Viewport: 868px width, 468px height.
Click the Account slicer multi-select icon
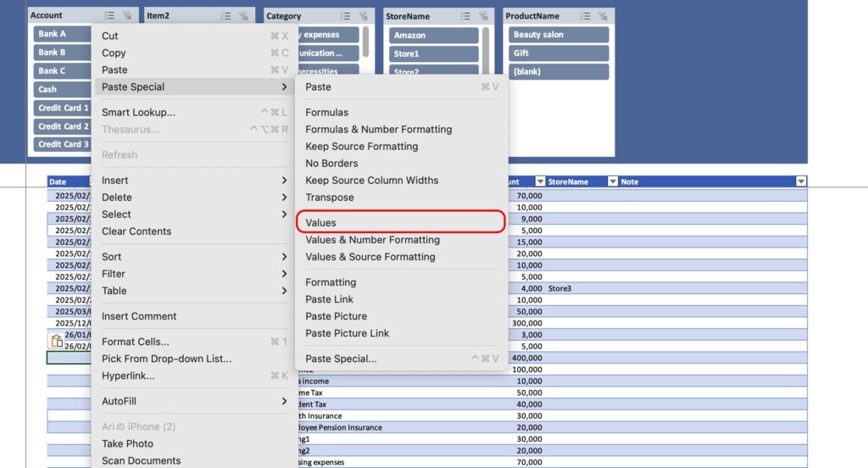(x=109, y=15)
